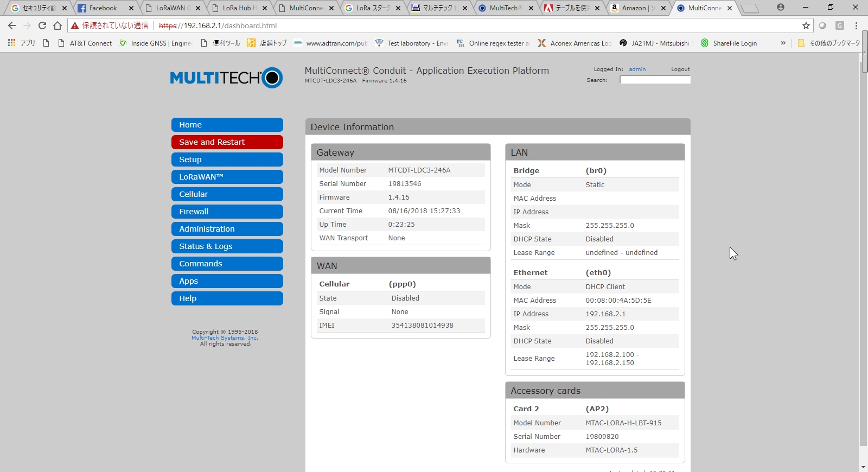The height and width of the screenshot is (472, 868).
Task: Open the Apps grid bookmark icon
Action: click(11, 43)
